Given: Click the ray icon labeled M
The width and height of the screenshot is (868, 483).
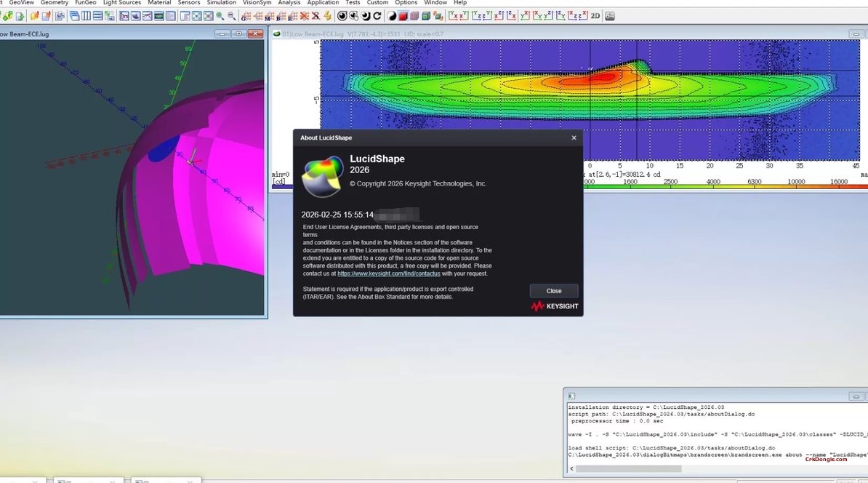Looking at the screenshot, I should tap(269, 16).
